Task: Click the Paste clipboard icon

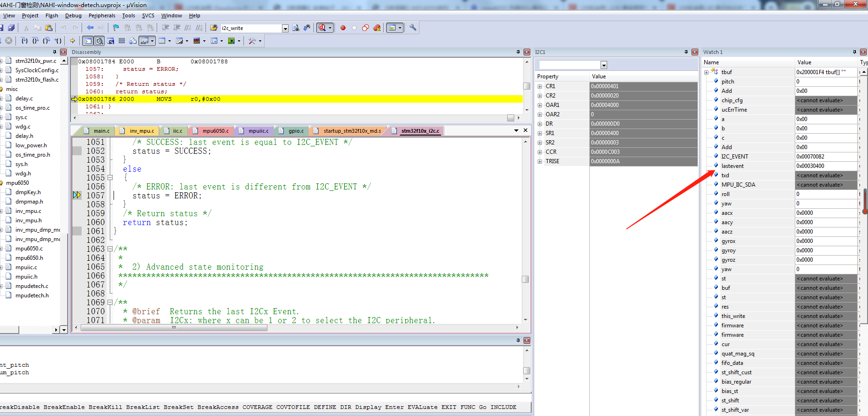Action: click(x=49, y=28)
